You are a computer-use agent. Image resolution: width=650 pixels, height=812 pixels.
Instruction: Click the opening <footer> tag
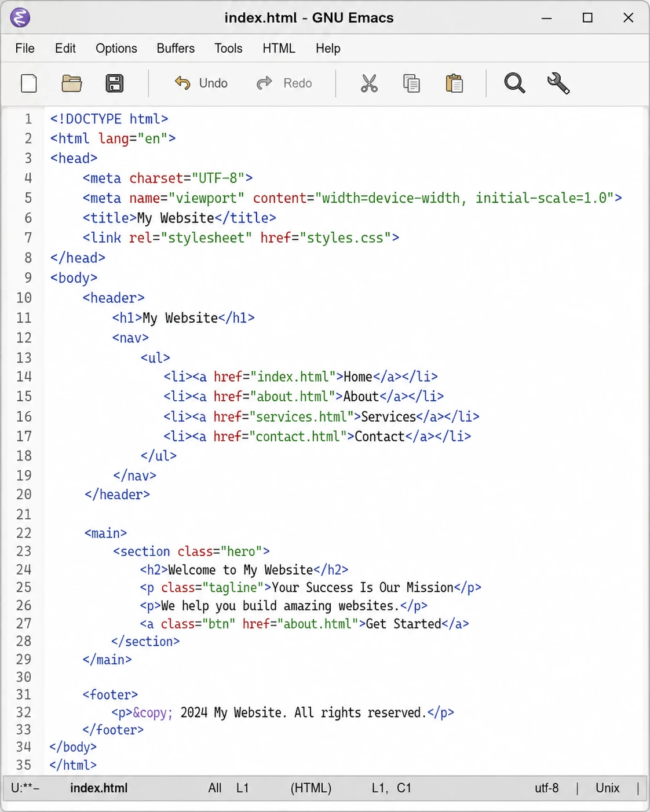[x=110, y=695]
